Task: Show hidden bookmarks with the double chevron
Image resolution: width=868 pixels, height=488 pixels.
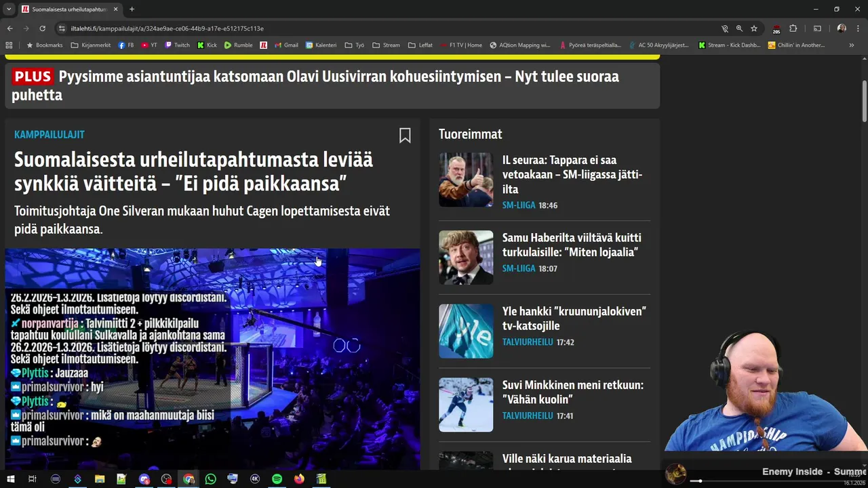Action: [852, 45]
